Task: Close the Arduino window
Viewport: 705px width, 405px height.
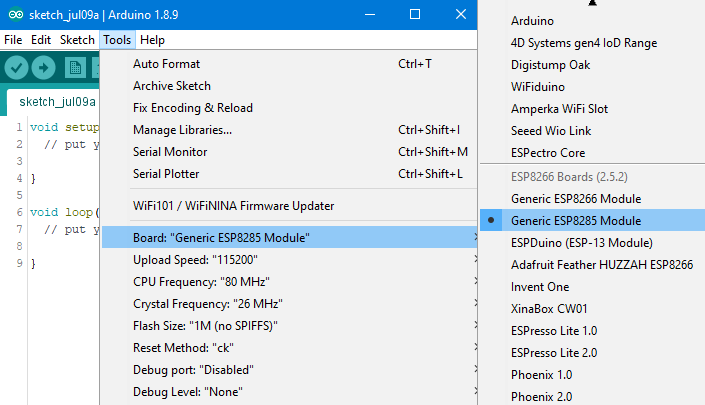Action: tap(461, 15)
